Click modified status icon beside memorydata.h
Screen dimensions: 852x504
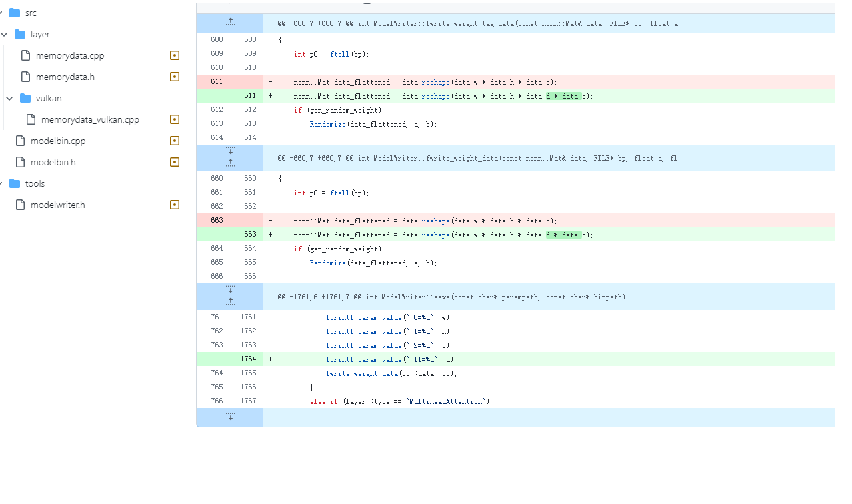175,77
